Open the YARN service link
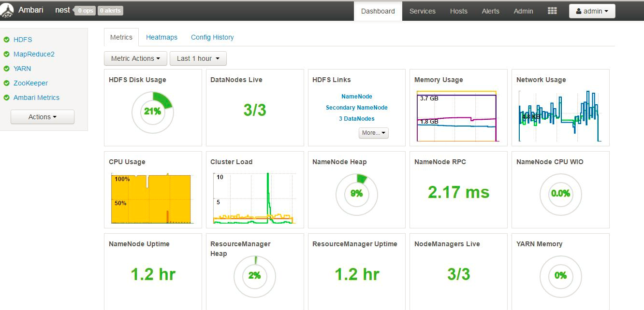The width and height of the screenshot is (644, 310). pos(22,69)
